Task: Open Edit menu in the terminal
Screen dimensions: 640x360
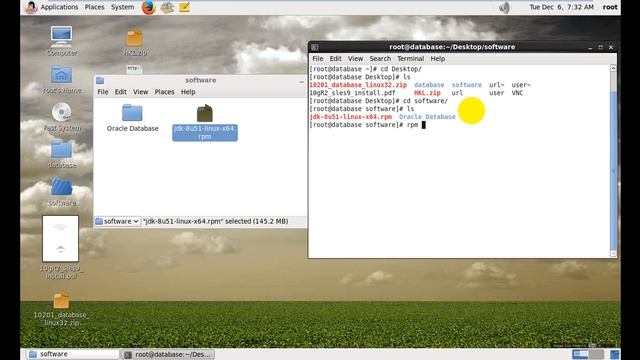Action: tap(336, 59)
